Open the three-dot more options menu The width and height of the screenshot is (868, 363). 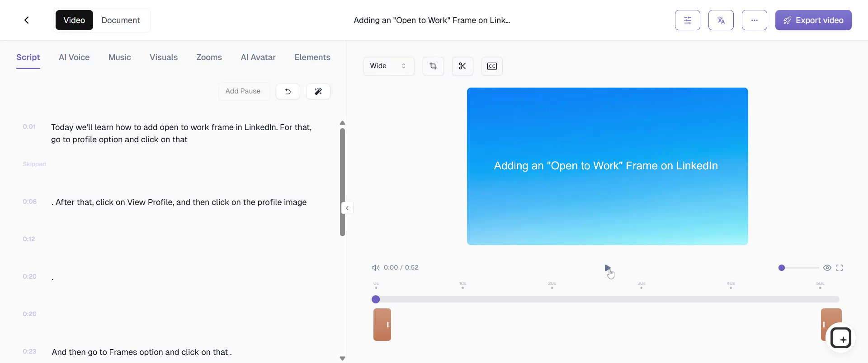tap(755, 20)
